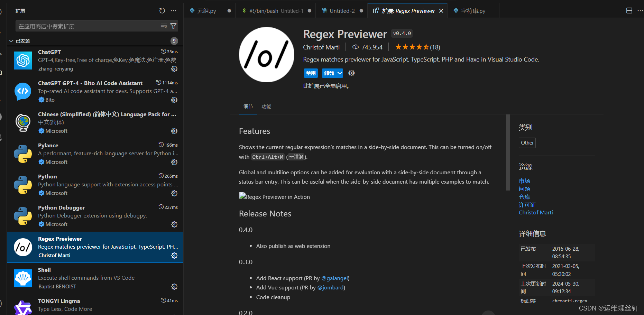
Task: Click publisher name Christof Marti in header
Action: pyautogui.click(x=321, y=47)
